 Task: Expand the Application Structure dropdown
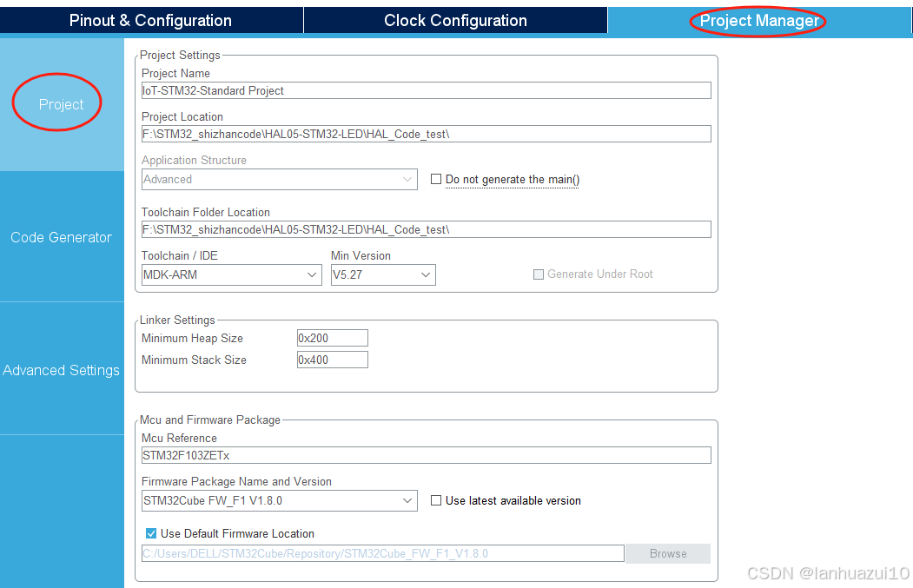pos(280,179)
